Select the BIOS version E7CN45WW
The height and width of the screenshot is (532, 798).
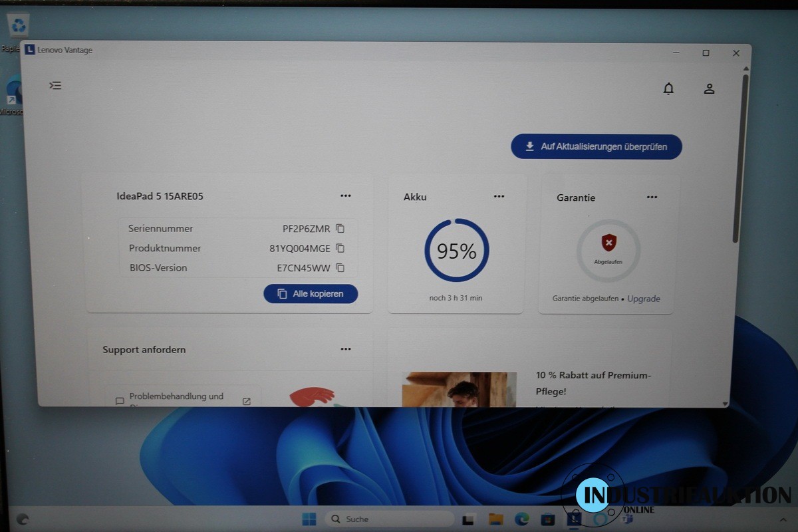[303, 268]
